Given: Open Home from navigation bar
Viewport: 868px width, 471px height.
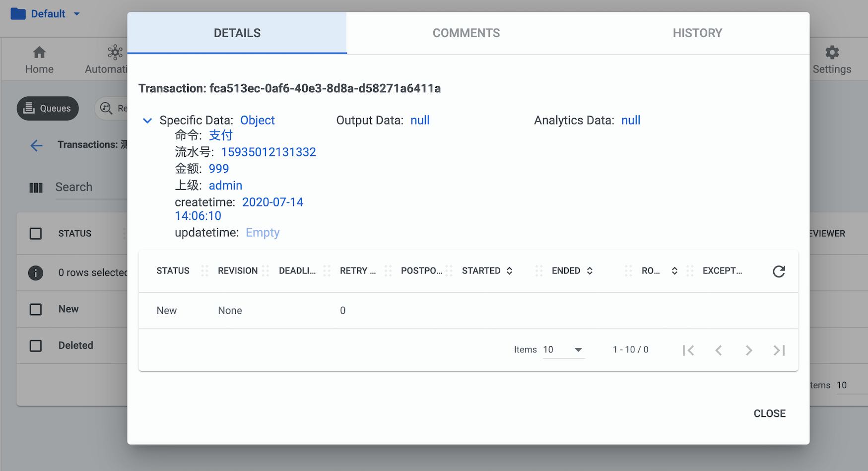Looking at the screenshot, I should click(39, 60).
